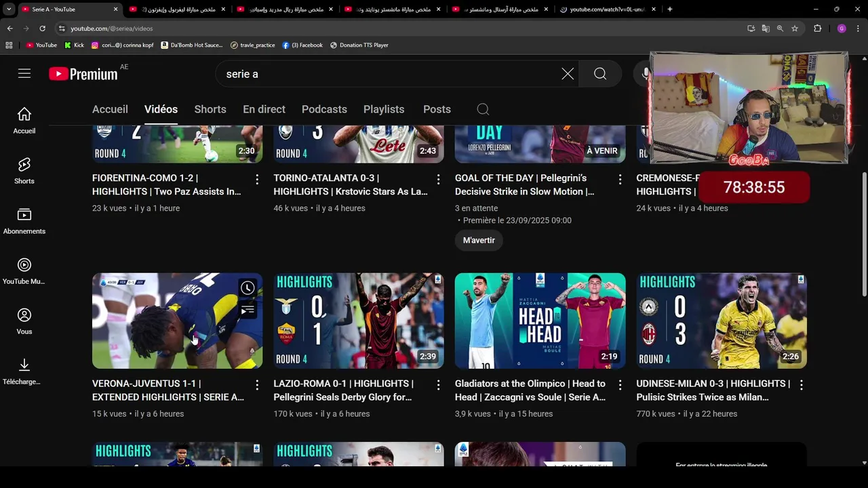Reload the page in the browser

pos(42,28)
